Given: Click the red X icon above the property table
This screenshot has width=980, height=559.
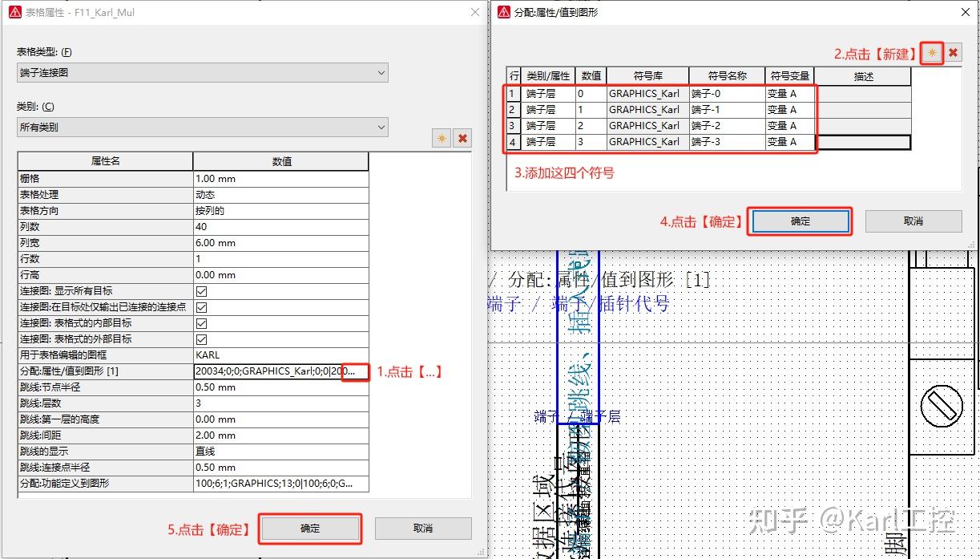Looking at the screenshot, I should pos(463,139).
